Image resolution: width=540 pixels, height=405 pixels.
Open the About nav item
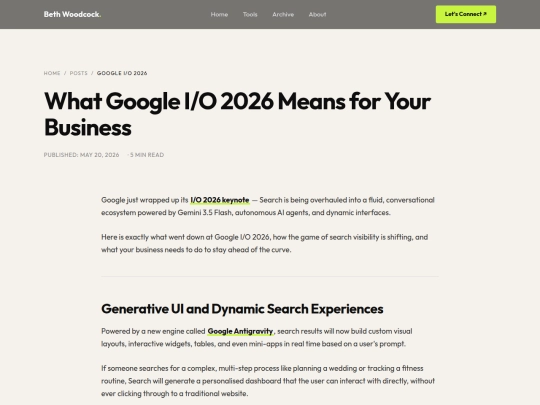[317, 14]
